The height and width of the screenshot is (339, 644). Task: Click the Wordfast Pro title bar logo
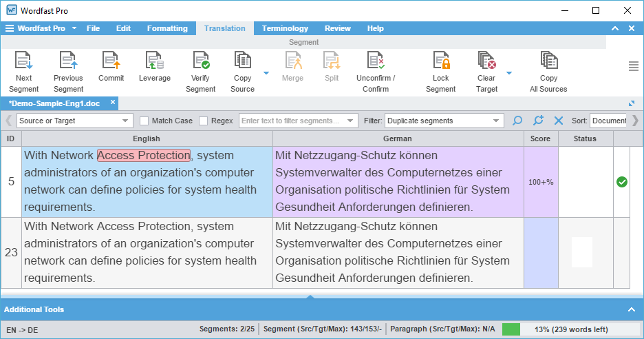pyautogui.click(x=12, y=10)
